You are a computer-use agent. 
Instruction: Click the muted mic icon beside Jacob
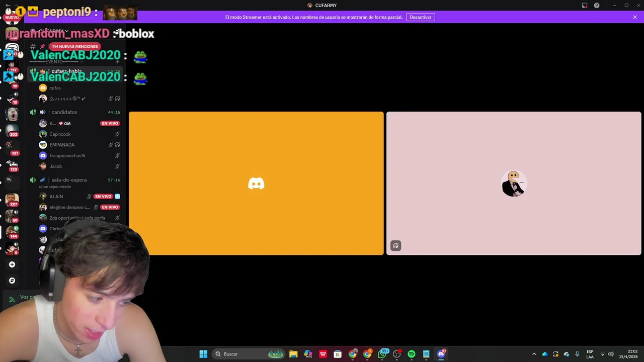117,166
